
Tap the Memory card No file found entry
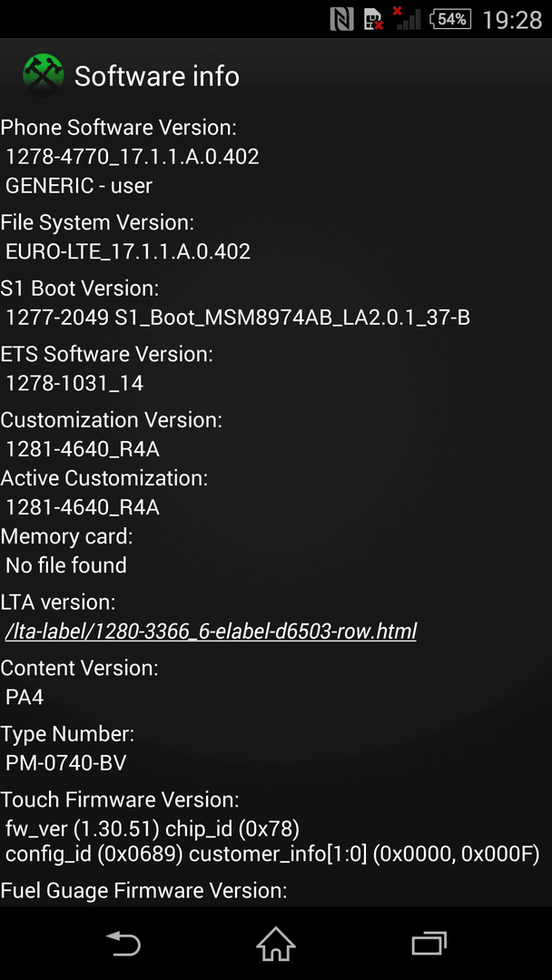66,565
